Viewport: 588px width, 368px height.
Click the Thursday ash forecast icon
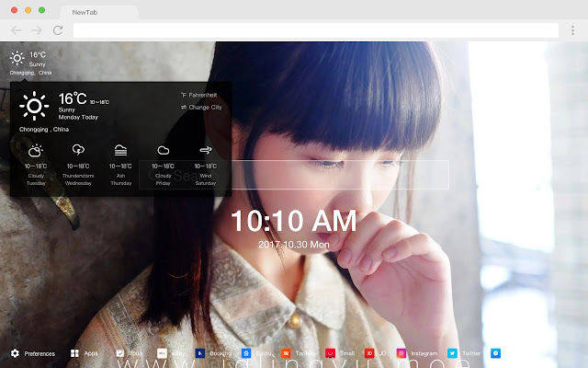point(120,150)
